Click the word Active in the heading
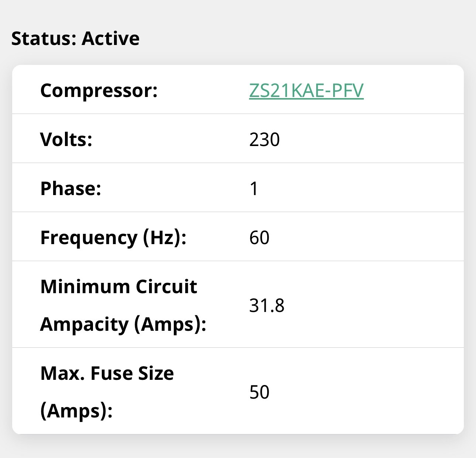 coord(110,38)
